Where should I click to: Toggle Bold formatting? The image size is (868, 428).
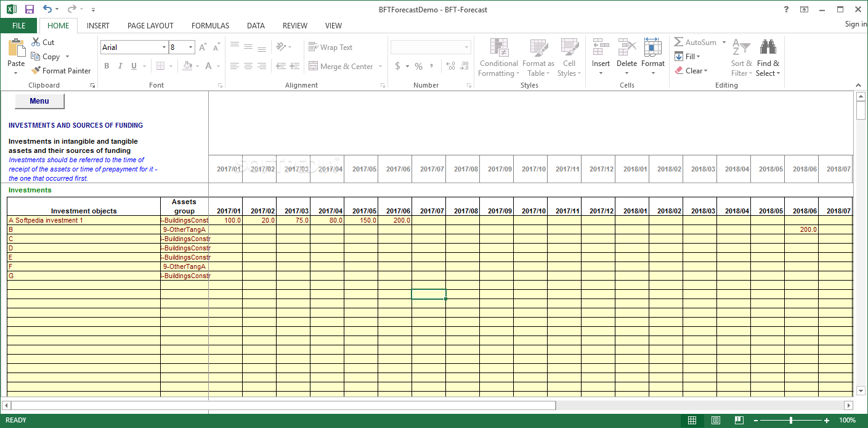click(107, 66)
